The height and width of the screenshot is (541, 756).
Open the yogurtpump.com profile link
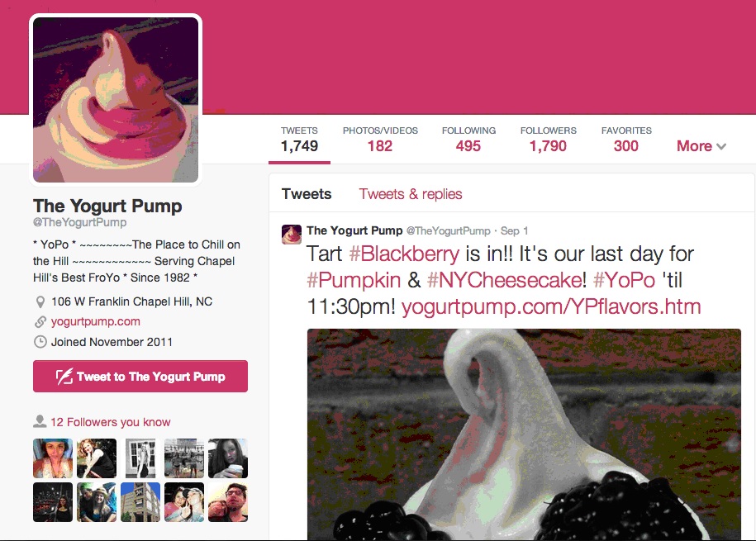click(96, 321)
